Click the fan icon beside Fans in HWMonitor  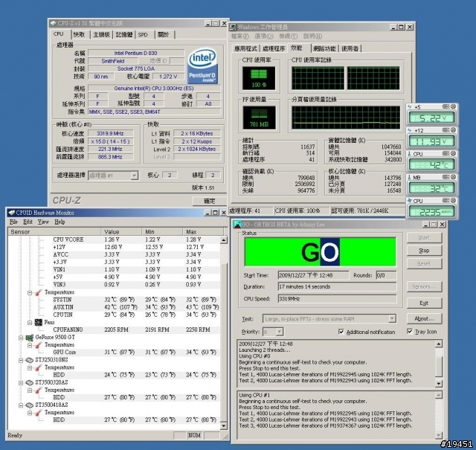coord(39,322)
